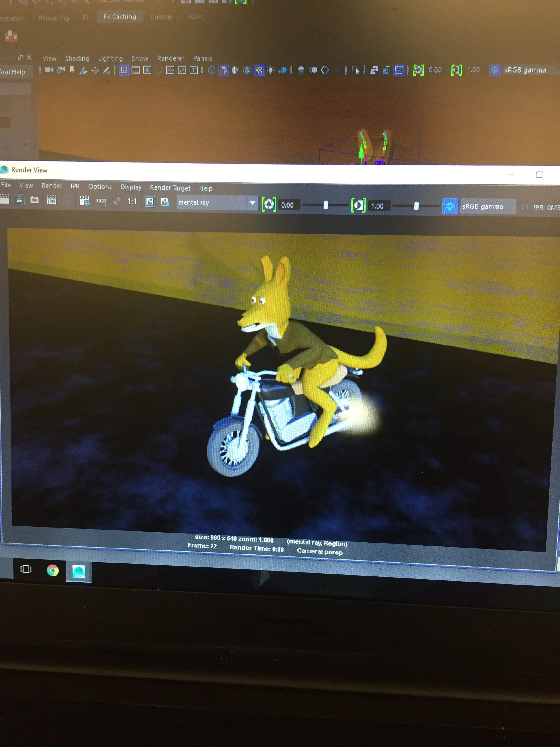
Task: Click the snapshot camera icon in Render View
Action: coord(34,200)
